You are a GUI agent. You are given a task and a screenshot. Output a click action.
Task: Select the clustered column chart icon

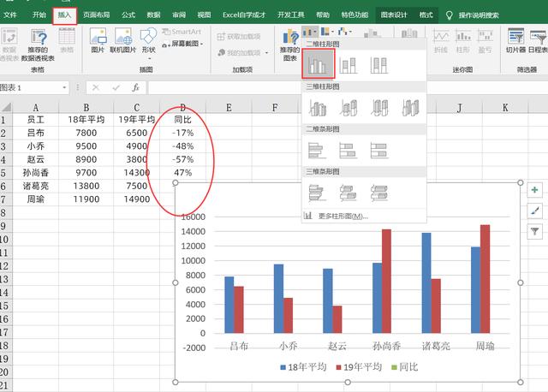(318, 64)
